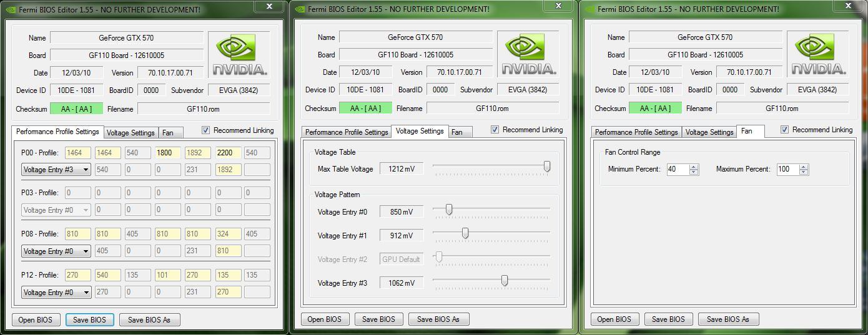Select Performance Profile Settings tab in left window
868x335 pixels.
pos(57,132)
